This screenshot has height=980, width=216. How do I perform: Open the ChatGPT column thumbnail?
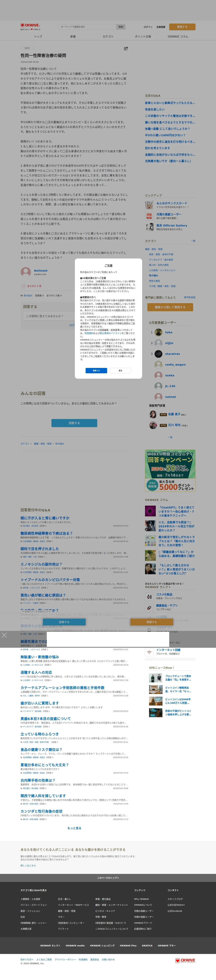click(x=150, y=511)
